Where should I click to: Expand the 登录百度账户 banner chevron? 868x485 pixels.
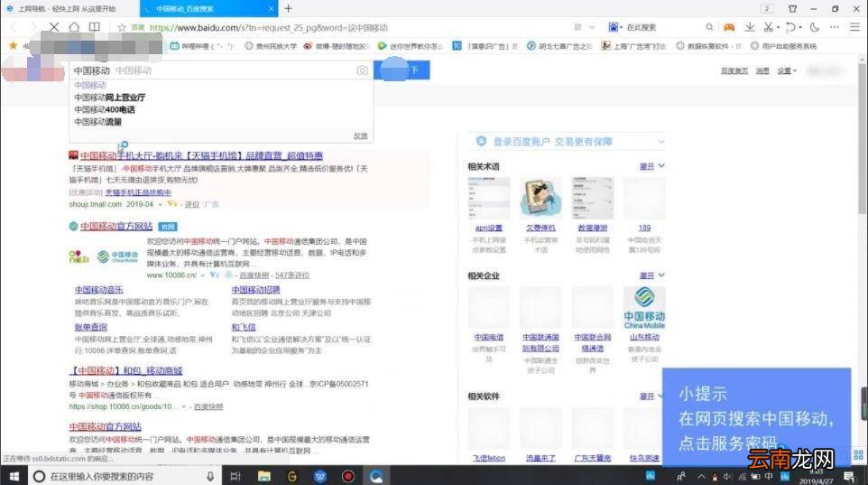tap(661, 142)
